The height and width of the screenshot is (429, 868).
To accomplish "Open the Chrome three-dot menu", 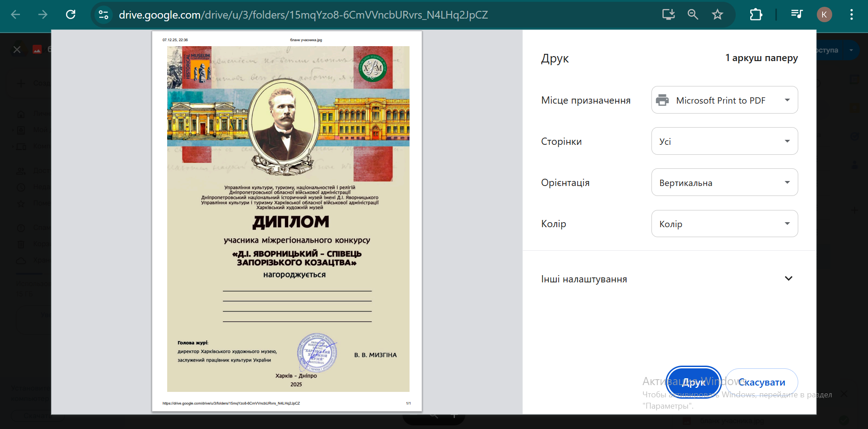I will click(851, 14).
